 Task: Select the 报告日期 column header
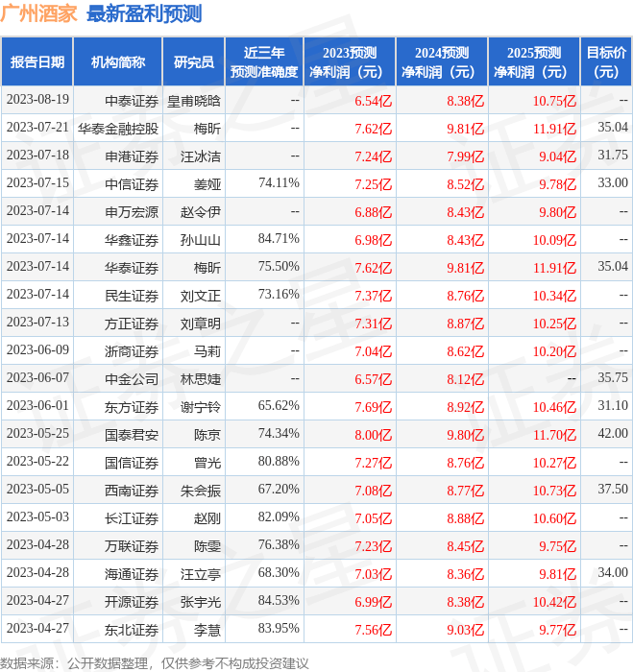37,62
